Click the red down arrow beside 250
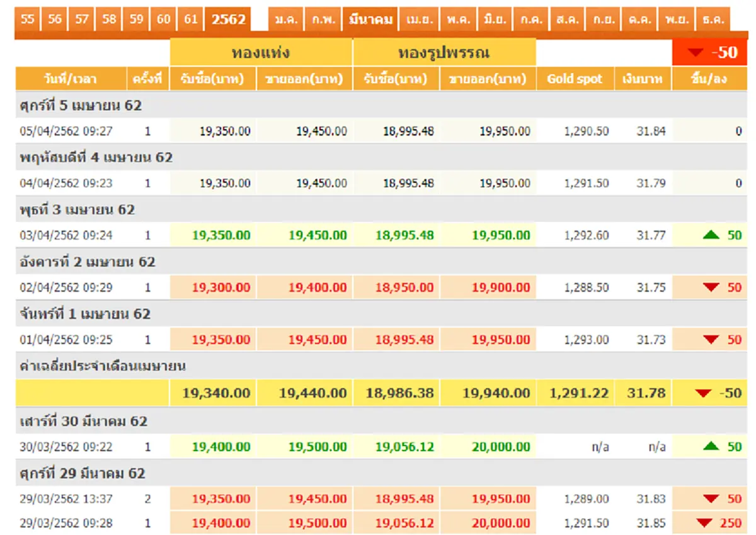 point(705,522)
